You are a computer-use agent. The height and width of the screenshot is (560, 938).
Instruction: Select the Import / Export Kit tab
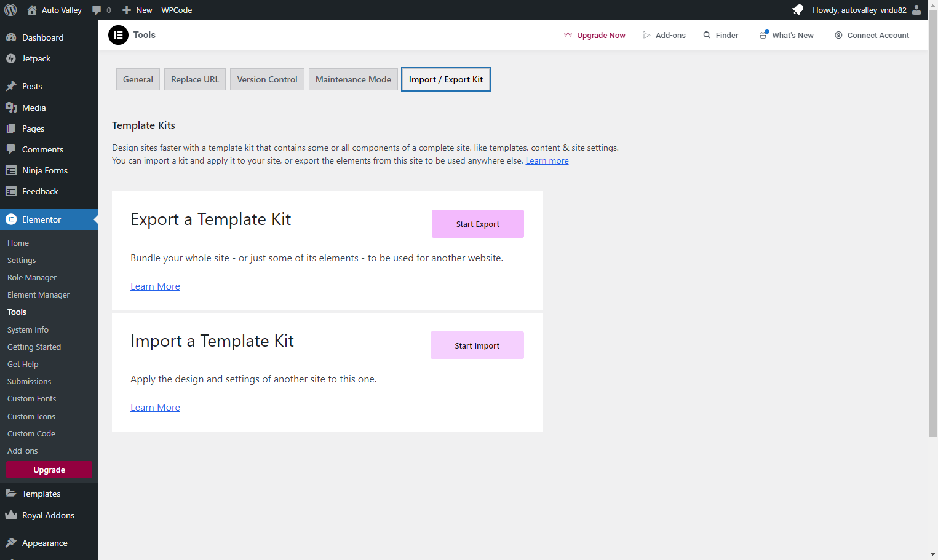tap(446, 79)
